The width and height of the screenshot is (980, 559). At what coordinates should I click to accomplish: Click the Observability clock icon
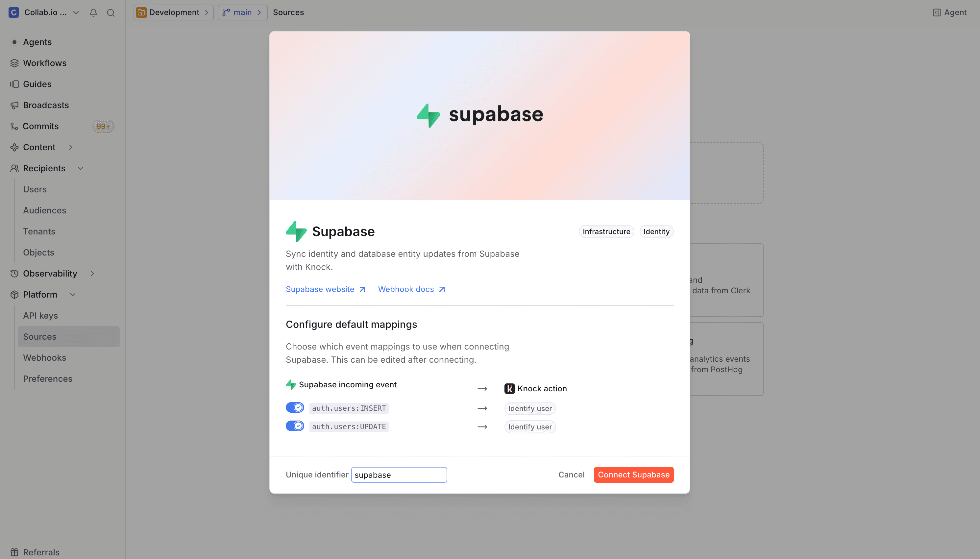14,273
